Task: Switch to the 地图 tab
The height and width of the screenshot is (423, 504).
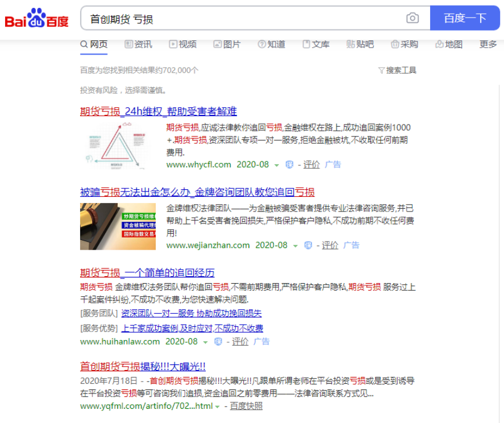Action: (x=449, y=44)
